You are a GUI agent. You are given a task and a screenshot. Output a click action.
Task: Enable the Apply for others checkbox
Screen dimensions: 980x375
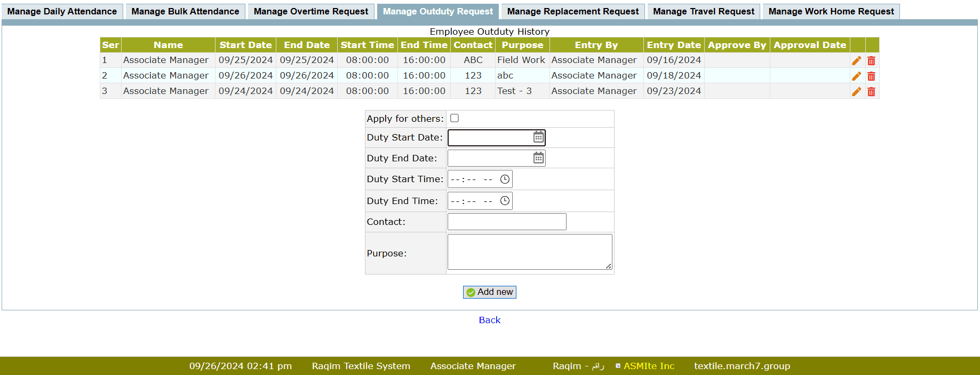click(x=455, y=118)
